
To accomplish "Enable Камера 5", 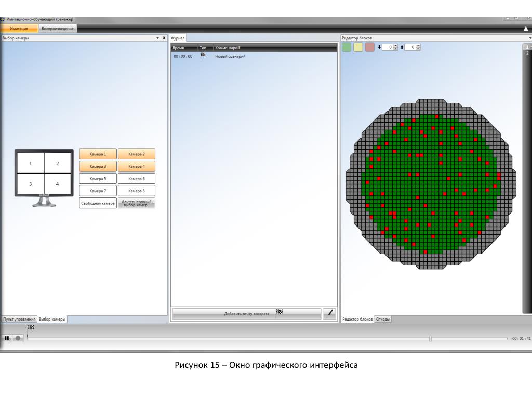I will [x=98, y=179].
